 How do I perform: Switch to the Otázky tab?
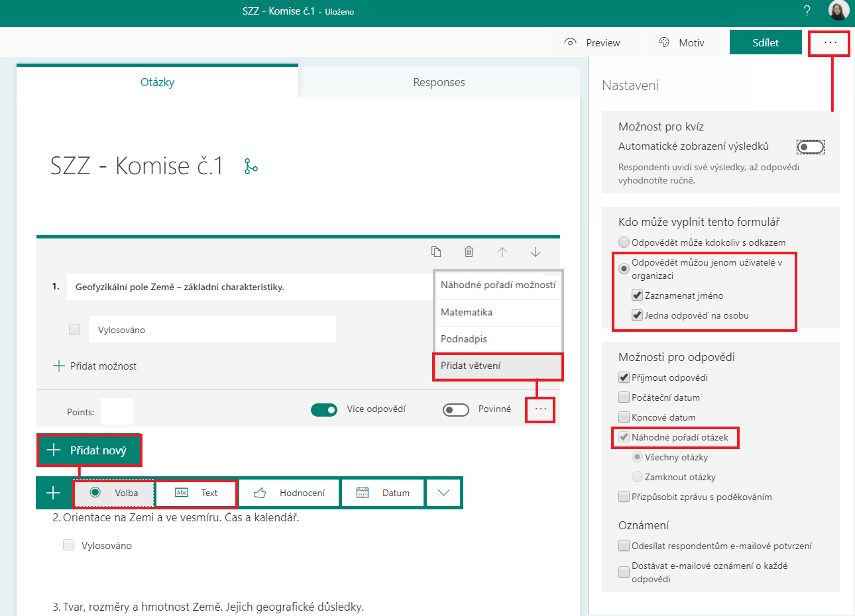tap(158, 81)
